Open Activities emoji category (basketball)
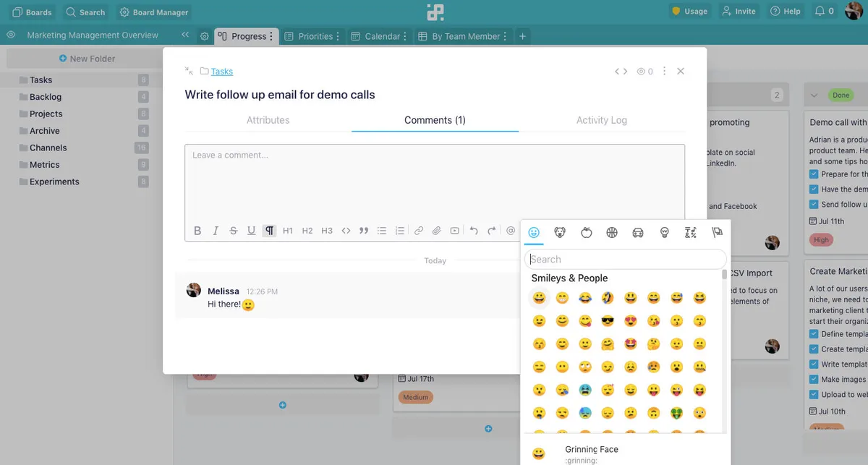Screen dimensions: 868x465 pos(612,232)
